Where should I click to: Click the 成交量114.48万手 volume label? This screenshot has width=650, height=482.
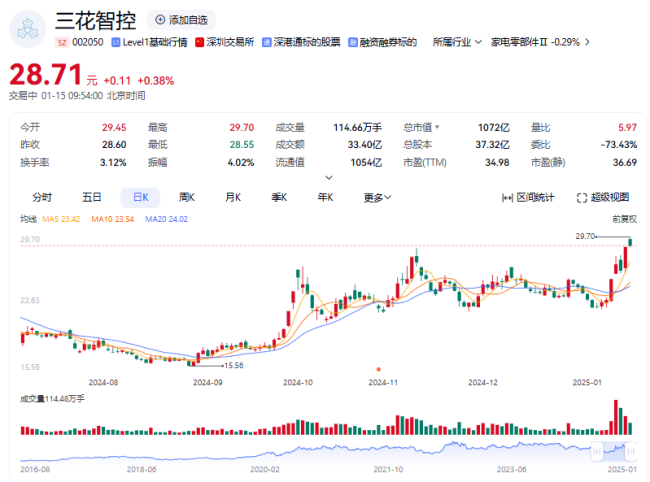pos(52,399)
